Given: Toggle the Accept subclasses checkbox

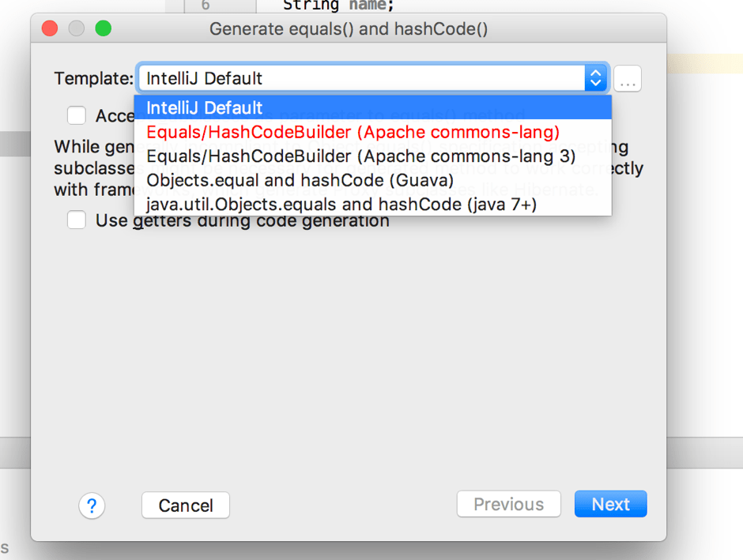Looking at the screenshot, I should click(77, 116).
